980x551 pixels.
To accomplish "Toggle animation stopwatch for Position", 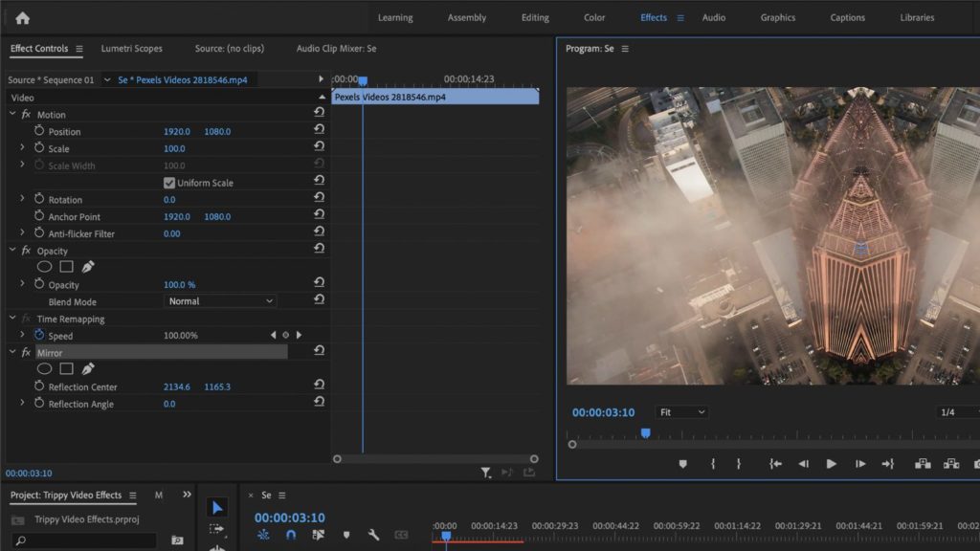I will coord(39,131).
